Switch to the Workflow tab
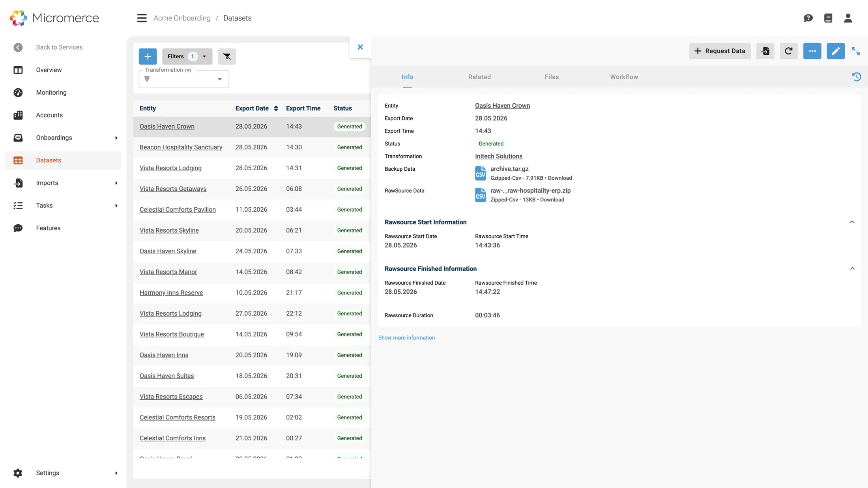The image size is (868, 488). pyautogui.click(x=624, y=77)
